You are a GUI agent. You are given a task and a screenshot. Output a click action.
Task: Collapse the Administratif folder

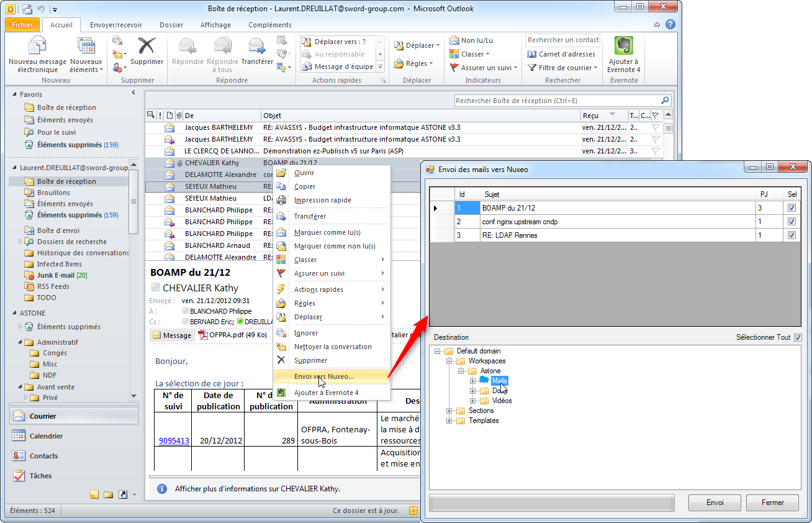(19, 342)
